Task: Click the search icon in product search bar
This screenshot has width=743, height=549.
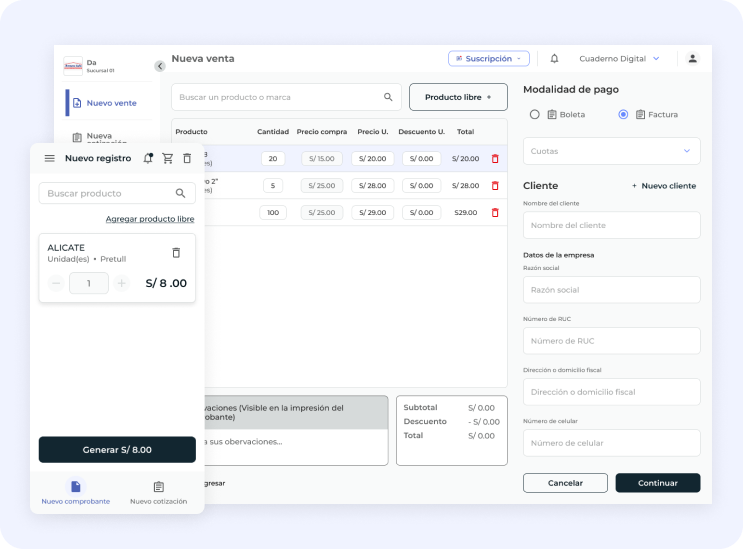Action: point(388,97)
